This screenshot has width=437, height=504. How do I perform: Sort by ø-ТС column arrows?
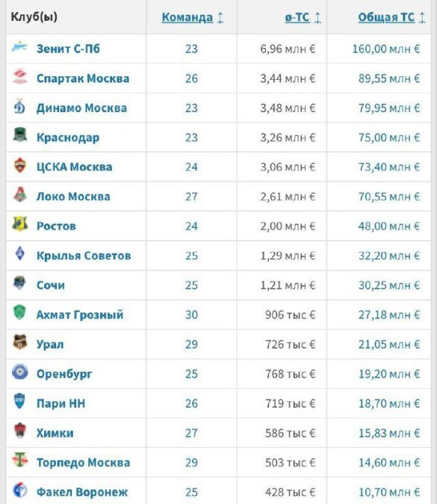pos(317,17)
